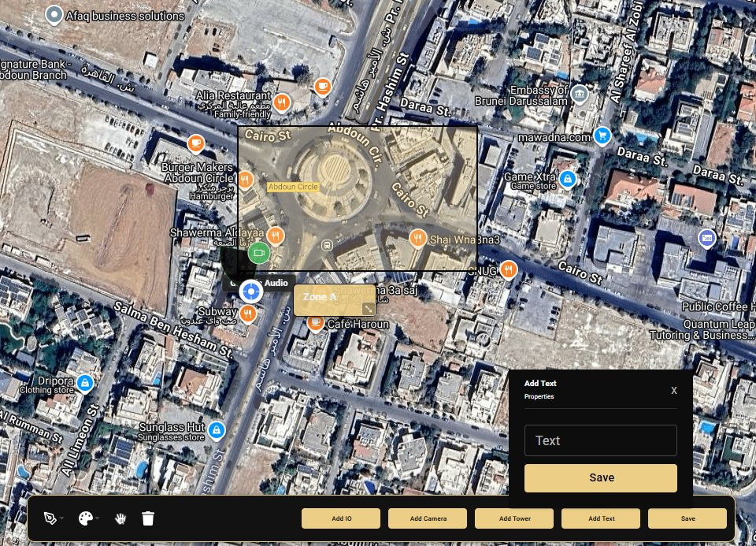Select the pen drawing tool
Viewport: 756px width, 546px height.
tap(50, 518)
